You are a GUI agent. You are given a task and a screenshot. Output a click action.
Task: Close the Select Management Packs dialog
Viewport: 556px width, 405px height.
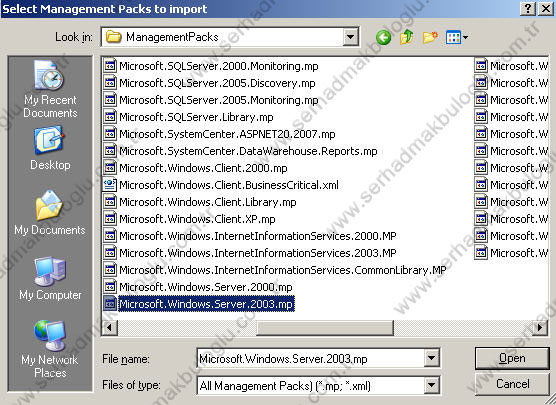coord(545,9)
